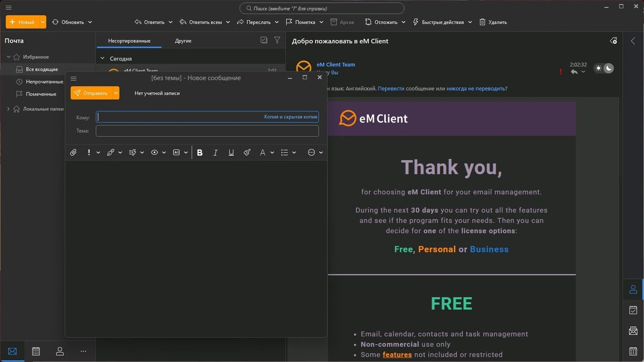644x362 pixels.
Task: Click the reply arrow in message header
Action: [574, 72]
